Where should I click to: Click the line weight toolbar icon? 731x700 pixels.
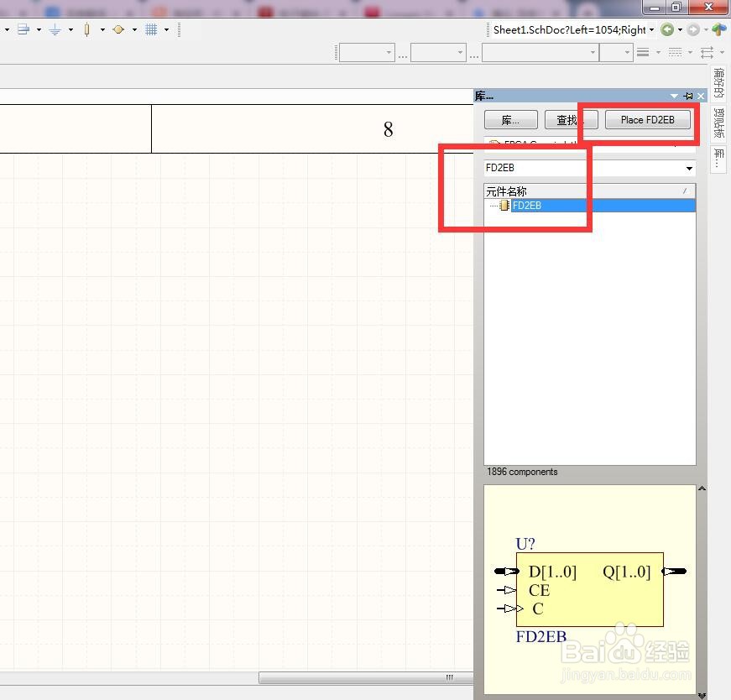[x=643, y=52]
